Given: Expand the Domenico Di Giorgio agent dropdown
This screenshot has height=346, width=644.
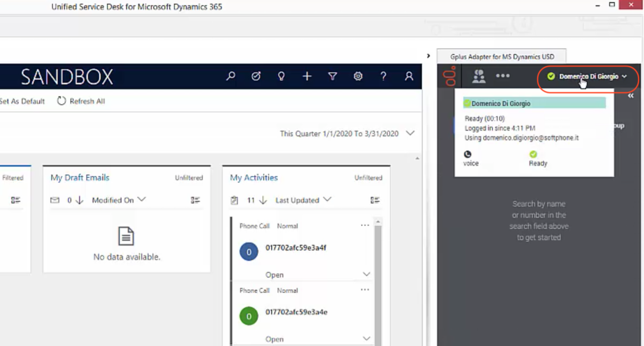Looking at the screenshot, I should (x=588, y=77).
